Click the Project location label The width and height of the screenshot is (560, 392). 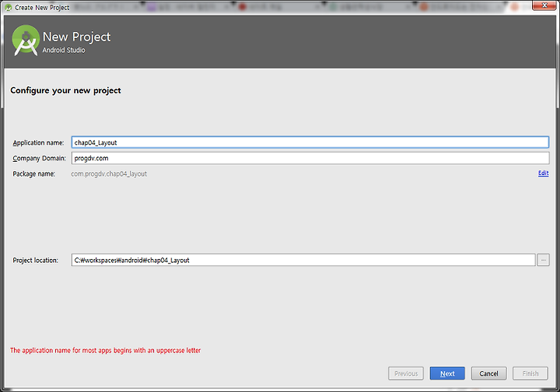(35, 261)
